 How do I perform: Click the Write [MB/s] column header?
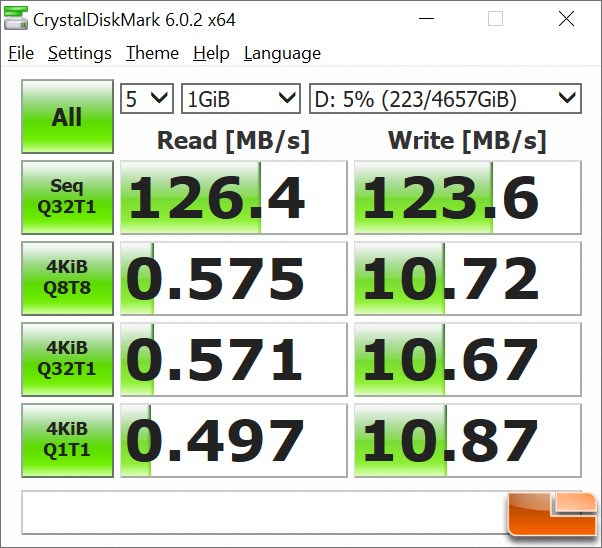[467, 141]
